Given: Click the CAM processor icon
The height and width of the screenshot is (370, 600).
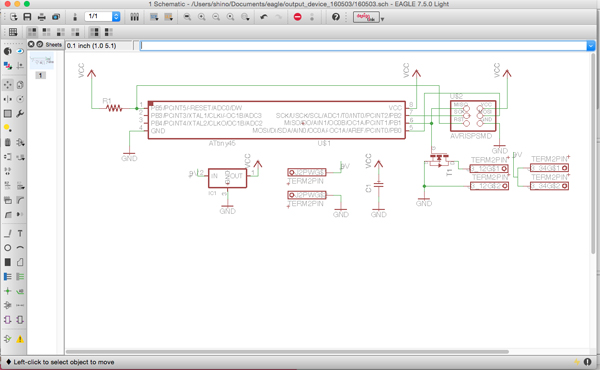Looking at the screenshot, I should pyautogui.click(x=56, y=17).
